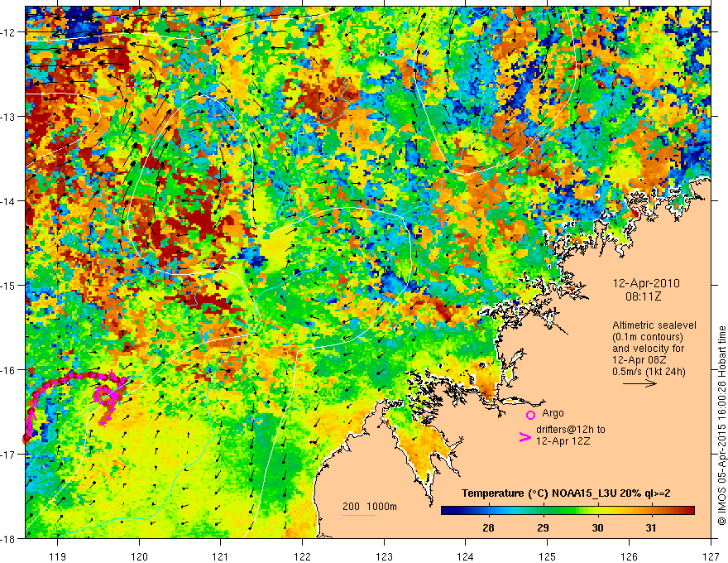Select the Argo float marker near -12 latitude
Screen dimensions: 728x563
pos(112,19)
